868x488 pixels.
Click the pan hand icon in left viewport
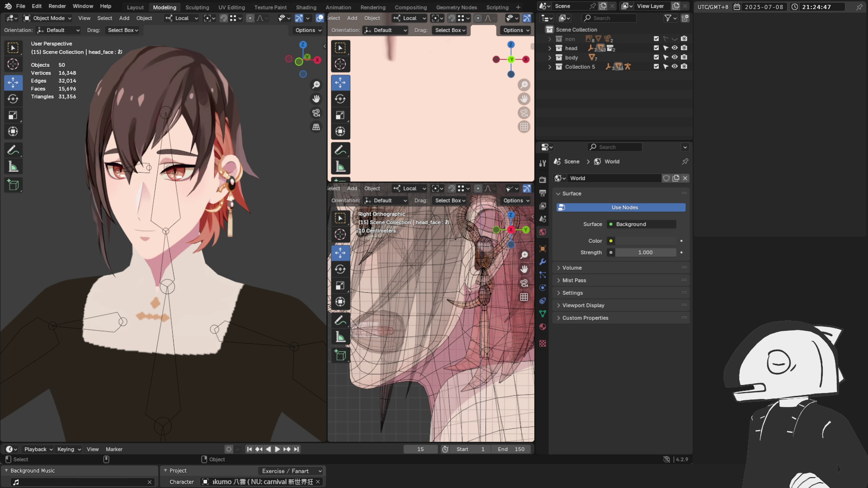pos(316,99)
